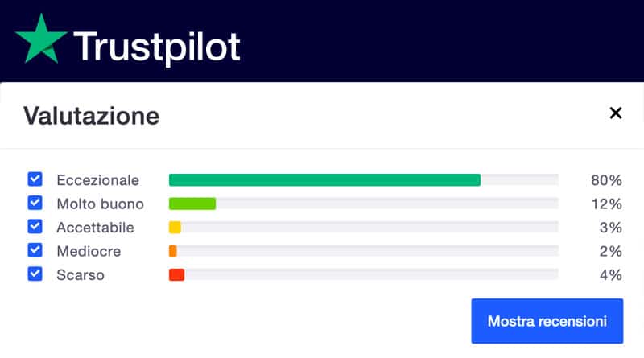The image size is (644, 358).
Task: Click the yellow Accettabile bar segment
Action: [175, 228]
